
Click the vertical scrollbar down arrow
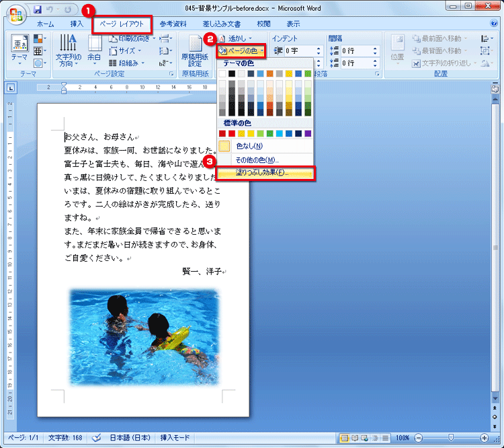point(495,398)
